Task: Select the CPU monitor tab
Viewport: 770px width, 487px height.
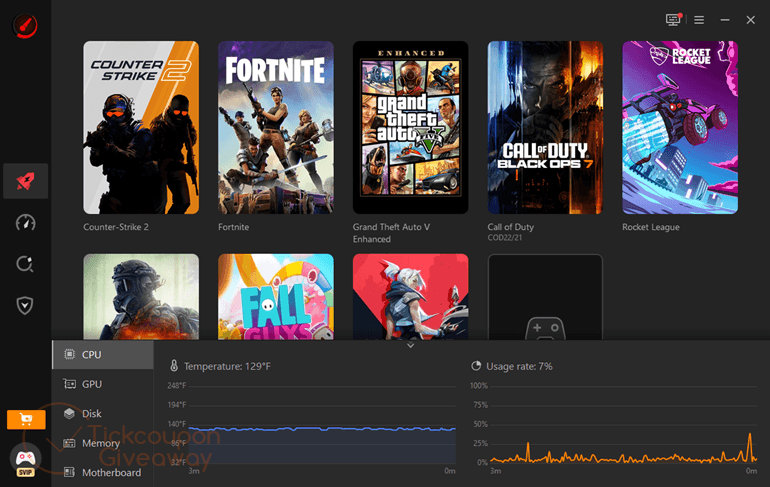Action: pyautogui.click(x=103, y=354)
